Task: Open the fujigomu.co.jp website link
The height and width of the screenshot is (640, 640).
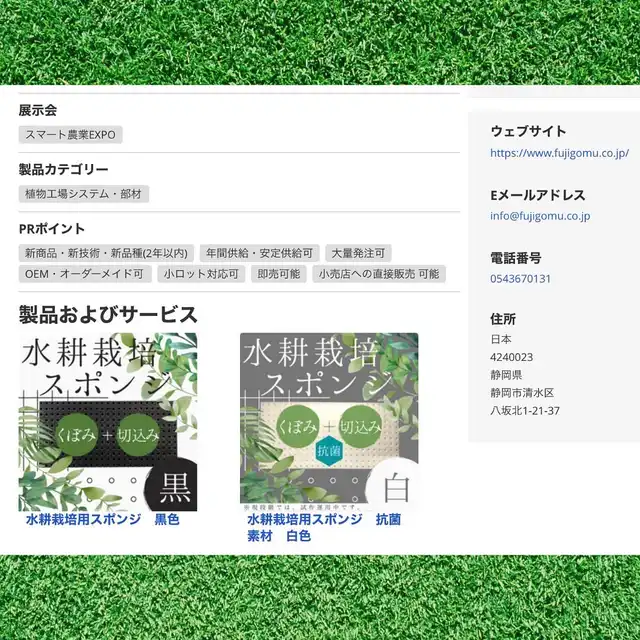Action: click(559, 153)
